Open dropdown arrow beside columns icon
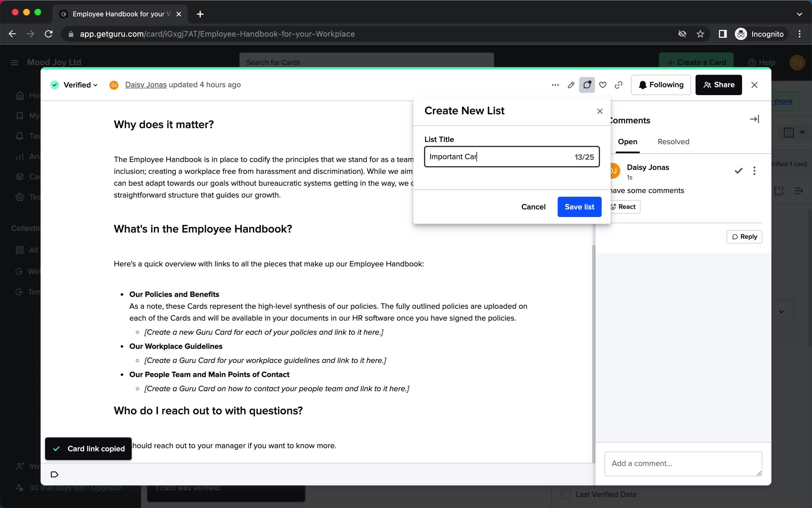The image size is (812, 508). (802, 132)
